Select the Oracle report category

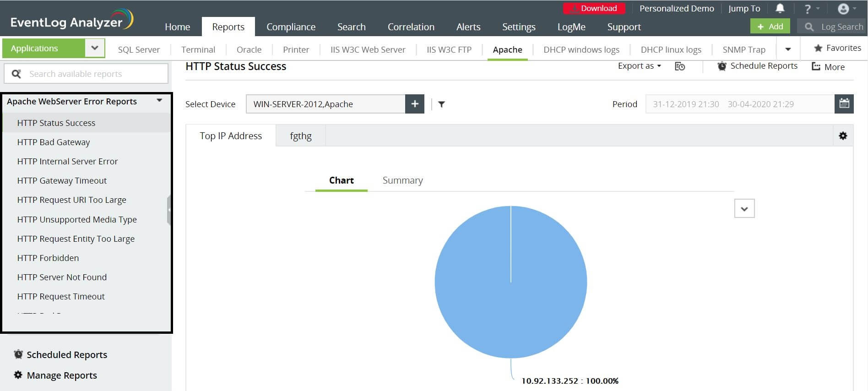[249, 49]
